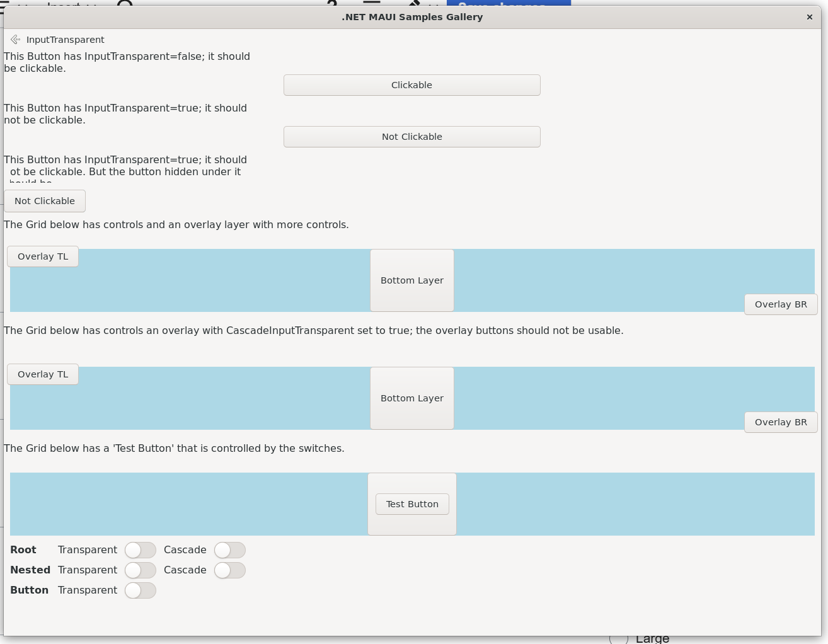This screenshot has height=644, width=828.
Task: Click Overlay BR in the CascadeInputTransparent grid
Action: coord(780,422)
